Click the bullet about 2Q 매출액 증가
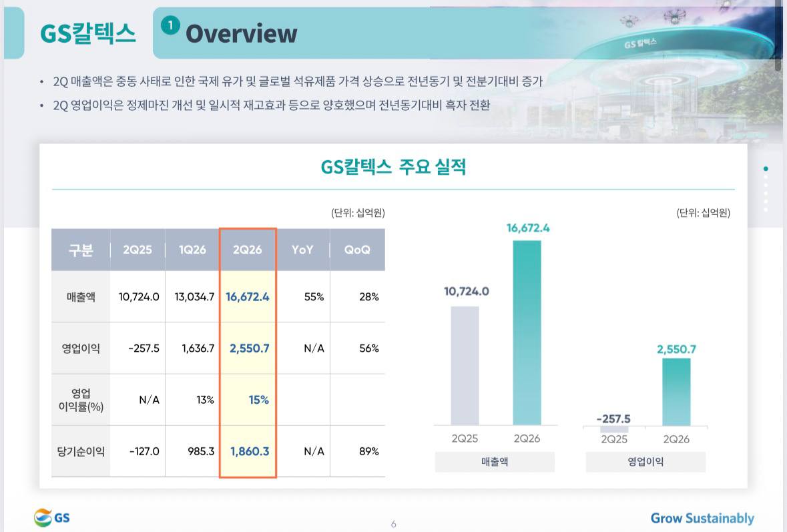The width and height of the screenshot is (787, 532). click(x=298, y=81)
